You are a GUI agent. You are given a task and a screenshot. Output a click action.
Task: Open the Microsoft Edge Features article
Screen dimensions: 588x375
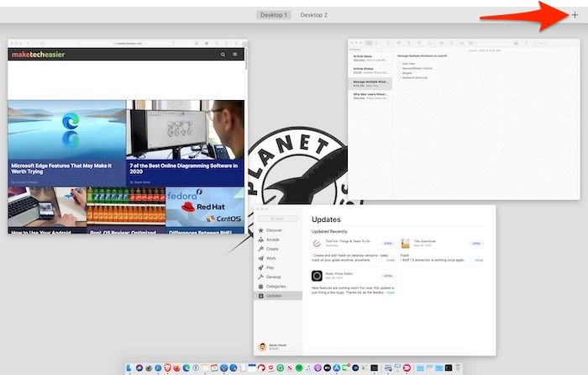click(x=66, y=143)
